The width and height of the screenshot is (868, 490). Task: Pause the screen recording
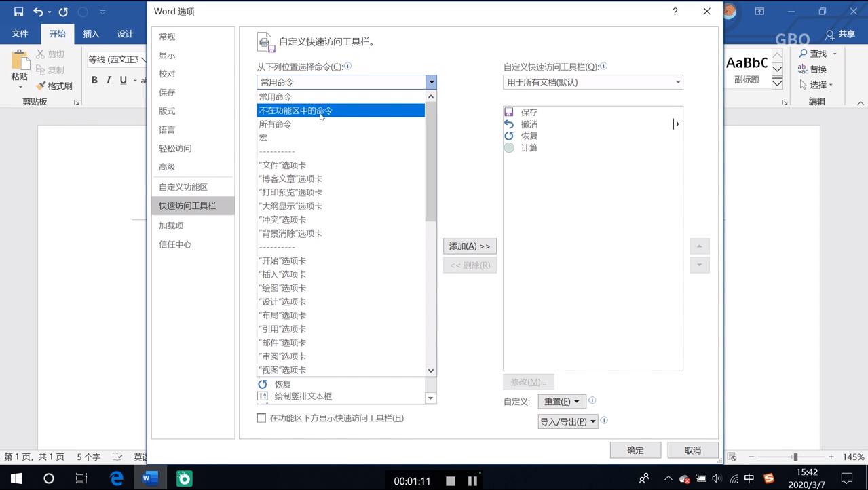point(472,481)
